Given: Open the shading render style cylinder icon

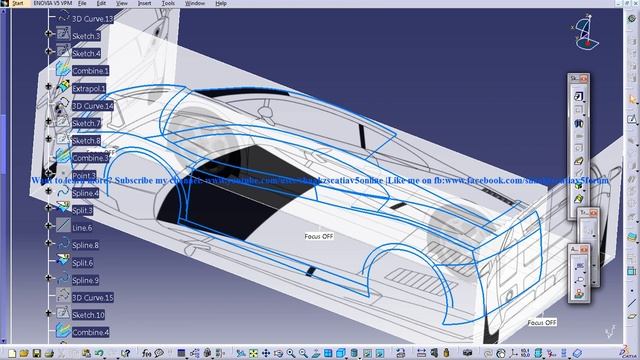Looking at the screenshot, I should tap(354, 353).
